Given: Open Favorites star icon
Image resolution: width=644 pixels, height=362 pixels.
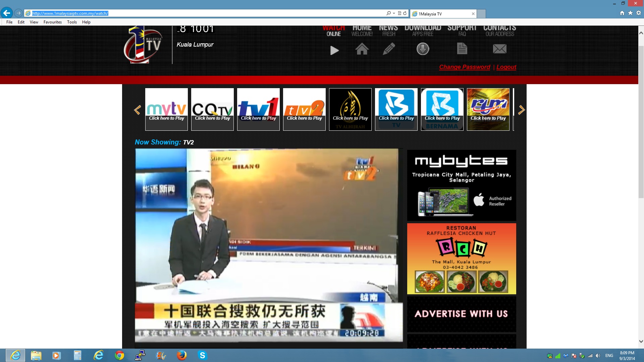Looking at the screenshot, I should click(x=630, y=13).
